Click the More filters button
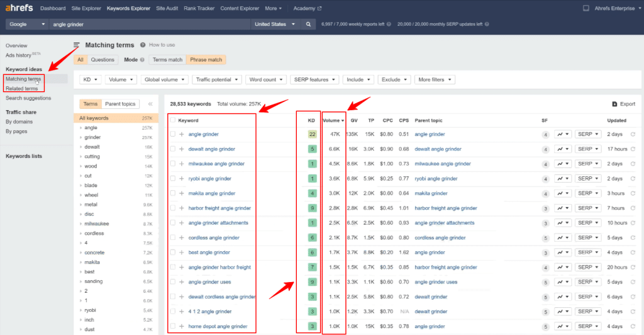The height and width of the screenshot is (335, 644). click(x=435, y=80)
